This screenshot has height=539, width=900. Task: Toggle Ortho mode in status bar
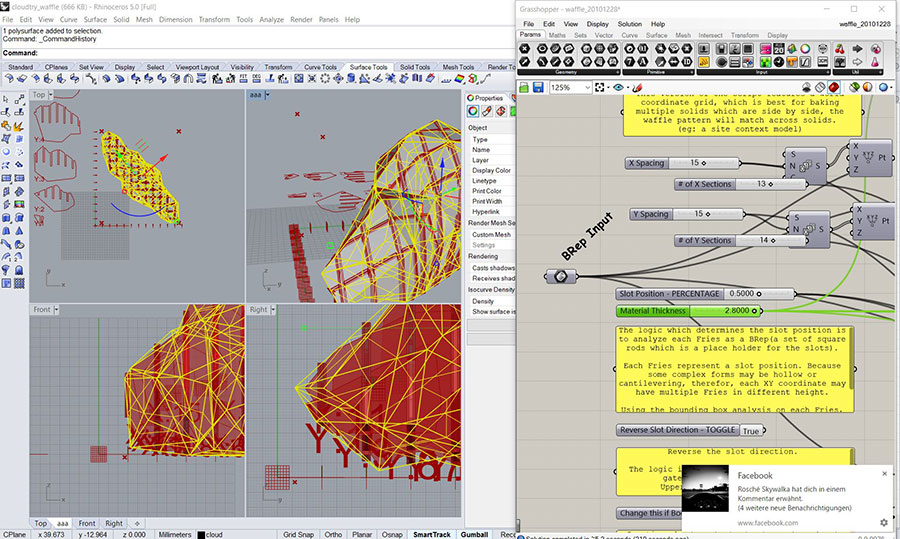tap(333, 534)
